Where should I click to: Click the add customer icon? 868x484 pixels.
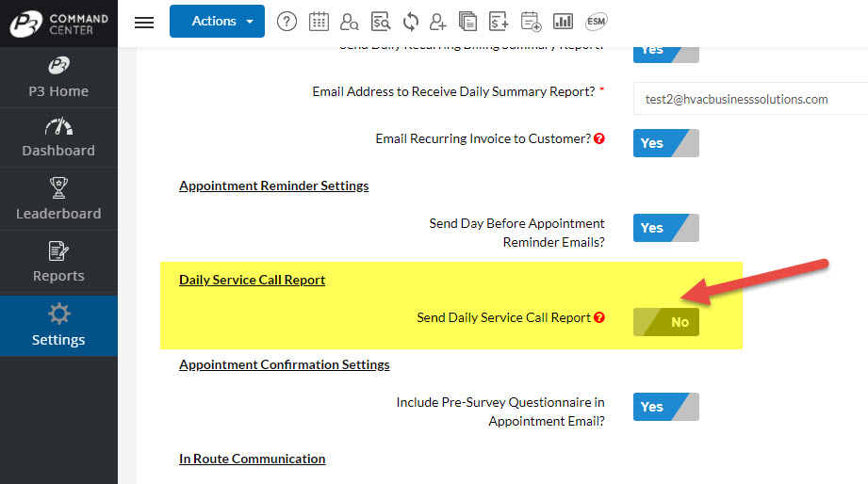(x=438, y=22)
